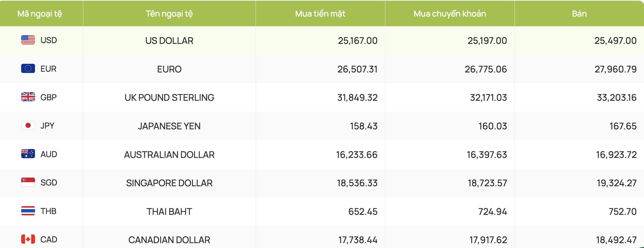Click the United States flag icon

coord(28,40)
